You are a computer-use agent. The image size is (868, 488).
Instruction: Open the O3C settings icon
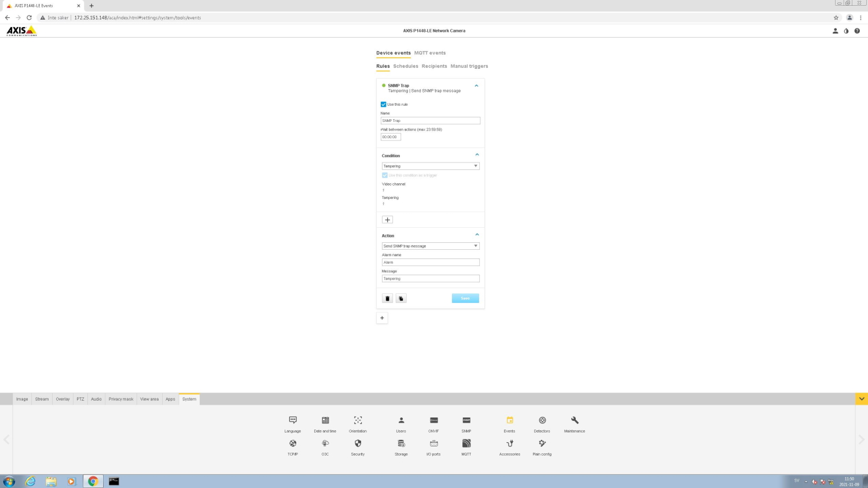click(325, 443)
